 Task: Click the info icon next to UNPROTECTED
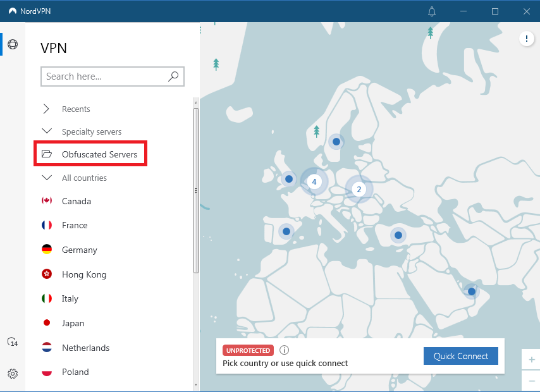[x=284, y=350]
